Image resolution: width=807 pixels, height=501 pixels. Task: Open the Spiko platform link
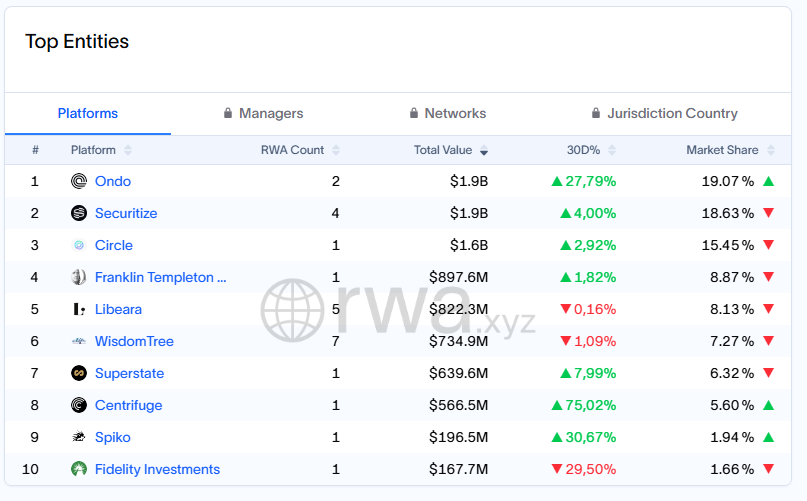point(113,437)
